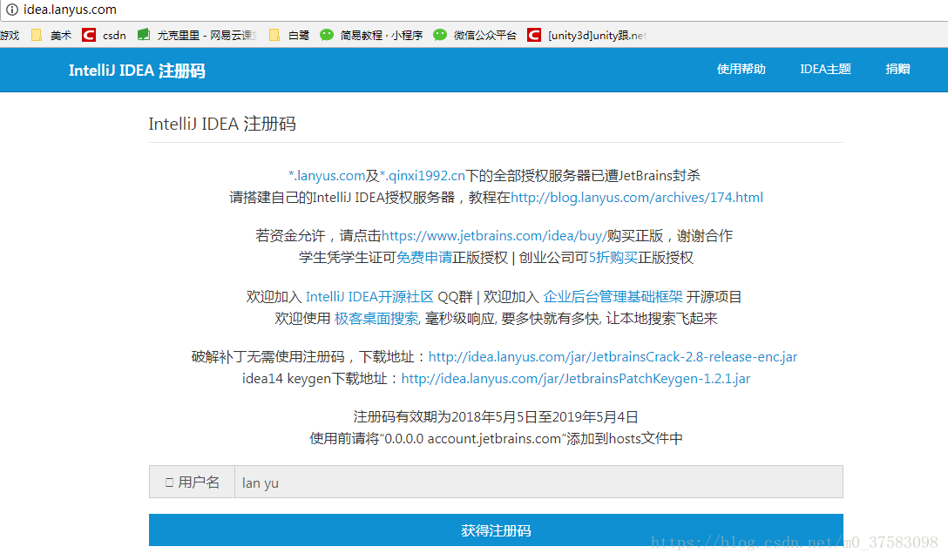
Task: Click the 免费申请 student license link
Action: tap(423, 257)
